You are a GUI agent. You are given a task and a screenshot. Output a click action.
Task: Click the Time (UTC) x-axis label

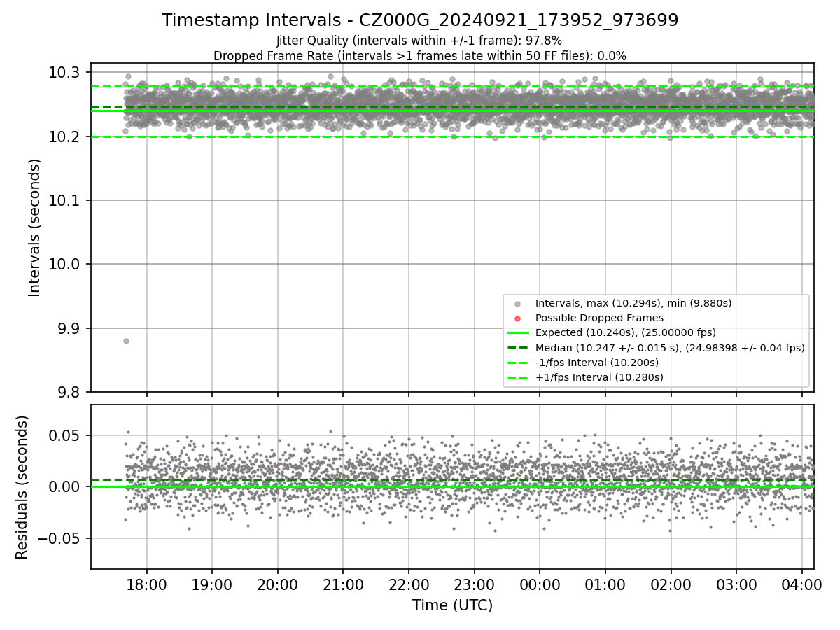[452, 605]
